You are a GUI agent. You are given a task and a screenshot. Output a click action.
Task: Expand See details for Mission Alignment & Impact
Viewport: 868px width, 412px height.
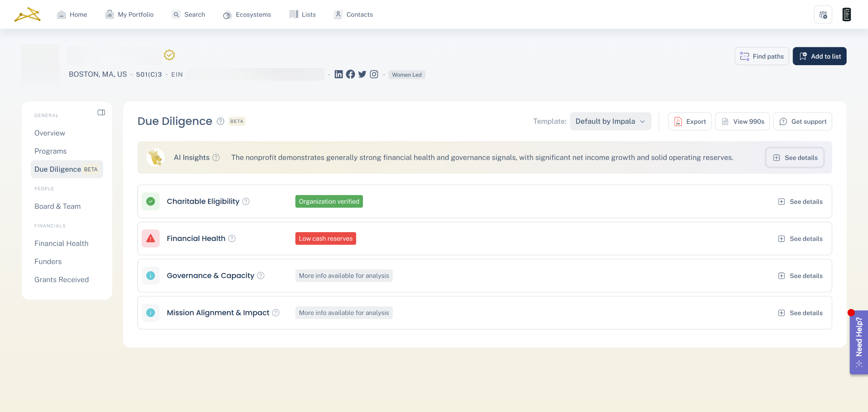pos(801,313)
